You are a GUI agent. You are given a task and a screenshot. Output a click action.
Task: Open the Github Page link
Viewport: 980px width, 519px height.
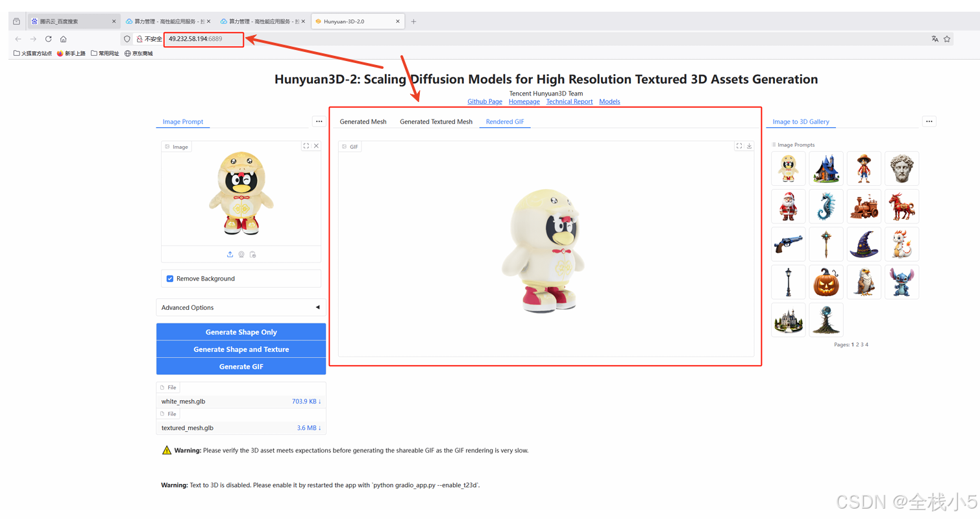[485, 101]
